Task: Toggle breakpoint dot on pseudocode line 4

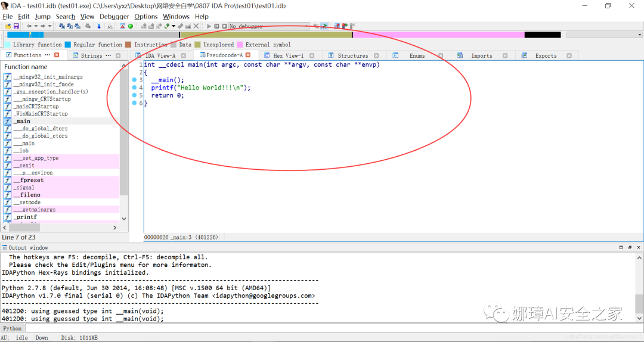Action: (134, 88)
